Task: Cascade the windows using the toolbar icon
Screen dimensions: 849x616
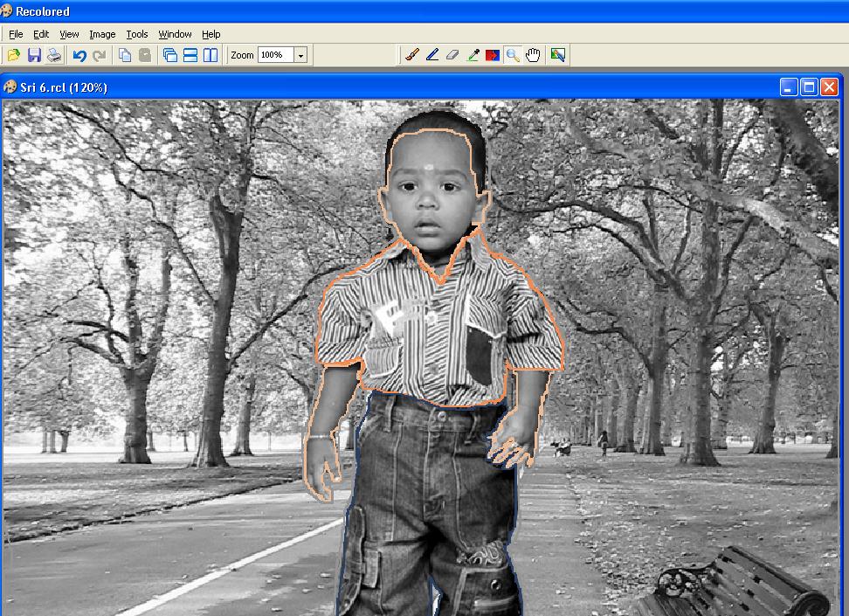Action: (170, 55)
